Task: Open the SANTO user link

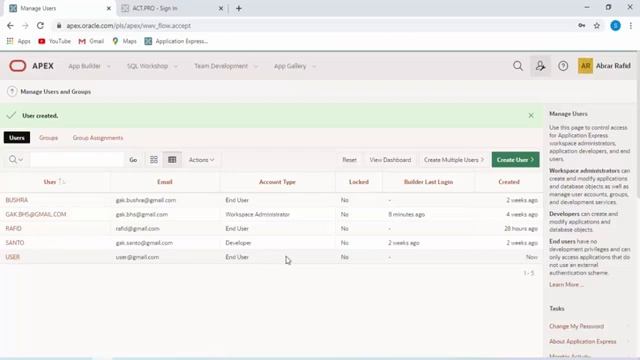Action: 15,243
